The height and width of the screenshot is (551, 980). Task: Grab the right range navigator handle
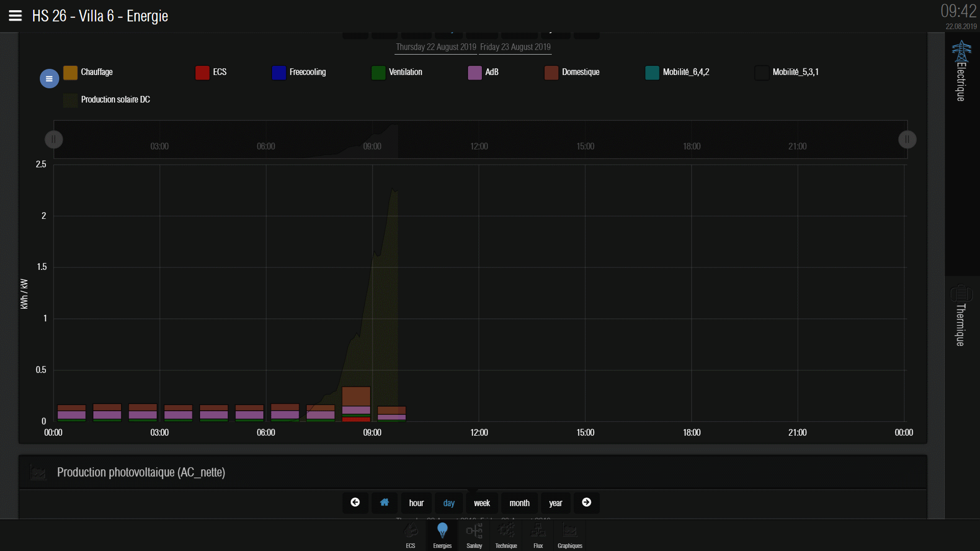907,139
